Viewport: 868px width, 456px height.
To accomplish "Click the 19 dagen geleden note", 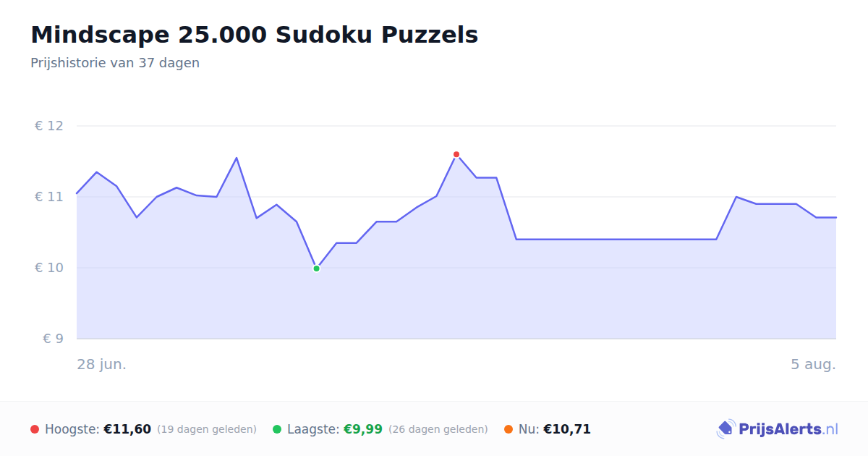I will [x=207, y=429].
